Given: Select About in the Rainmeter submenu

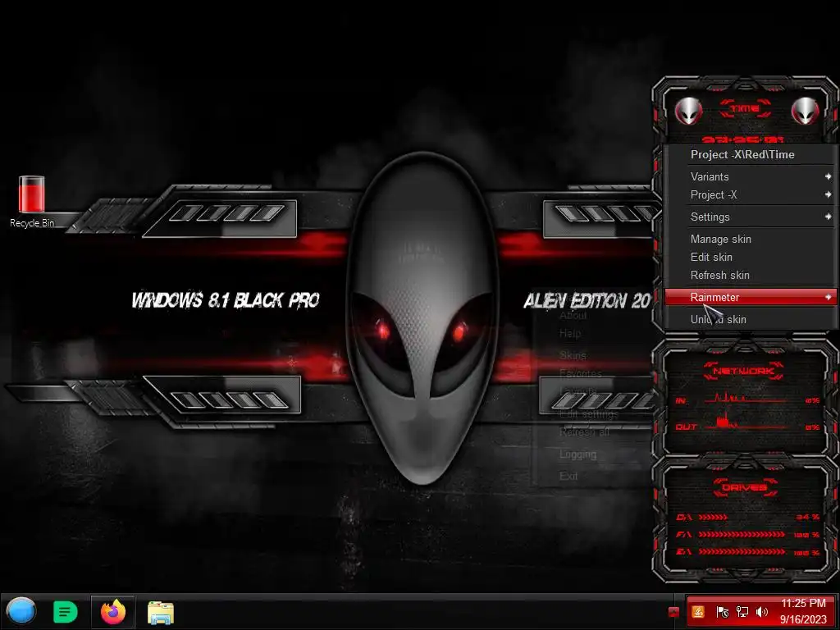Looking at the screenshot, I should click(x=572, y=316).
